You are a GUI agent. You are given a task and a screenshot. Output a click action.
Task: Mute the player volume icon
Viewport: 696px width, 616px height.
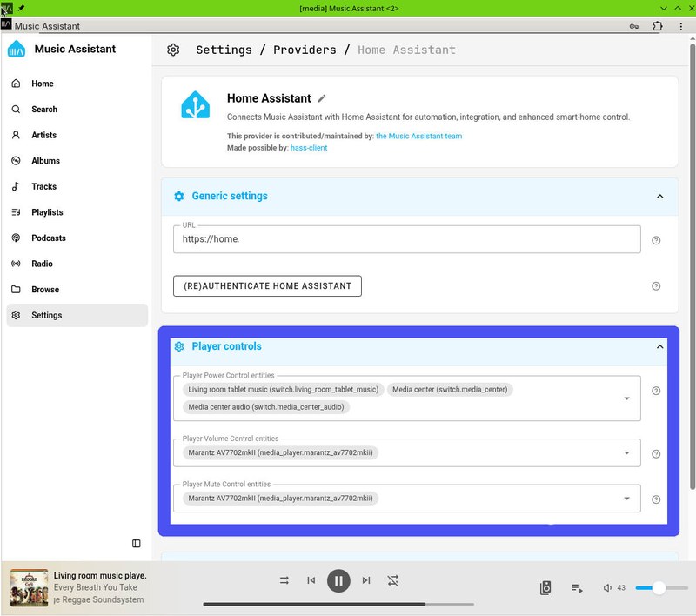[x=607, y=588]
